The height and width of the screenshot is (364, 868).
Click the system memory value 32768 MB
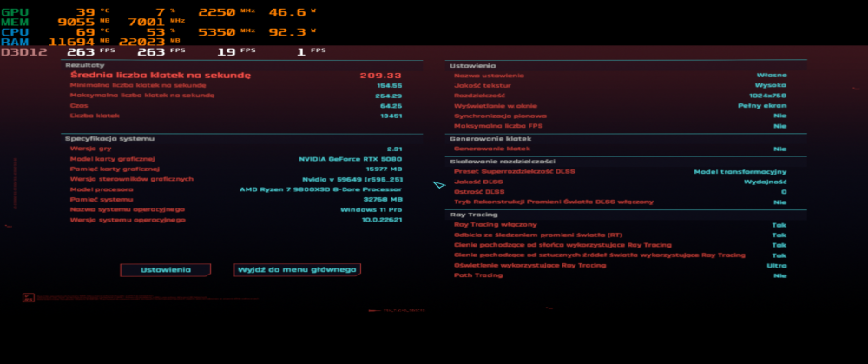point(383,200)
